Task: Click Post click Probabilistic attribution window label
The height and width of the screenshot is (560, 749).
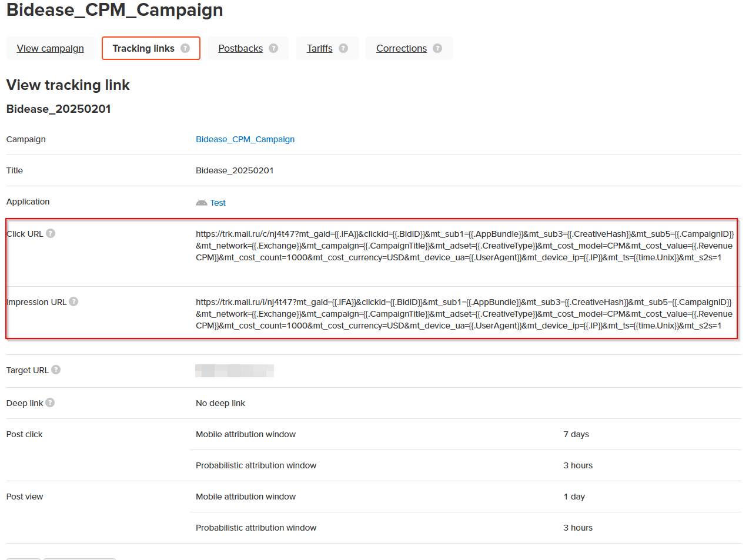Action: [256, 465]
